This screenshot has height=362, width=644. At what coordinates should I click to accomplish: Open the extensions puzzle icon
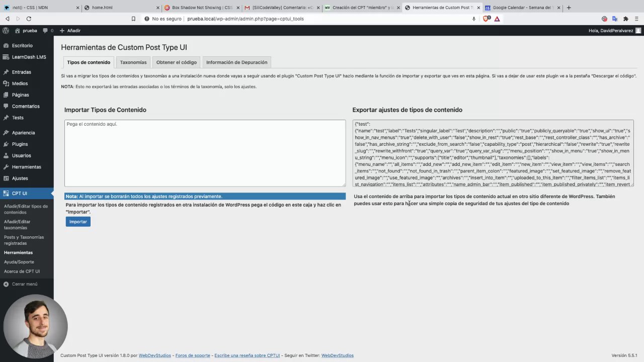[x=626, y=19]
